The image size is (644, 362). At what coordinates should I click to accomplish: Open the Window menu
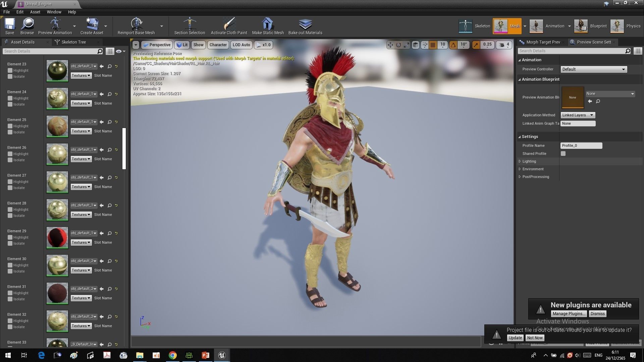point(54,12)
